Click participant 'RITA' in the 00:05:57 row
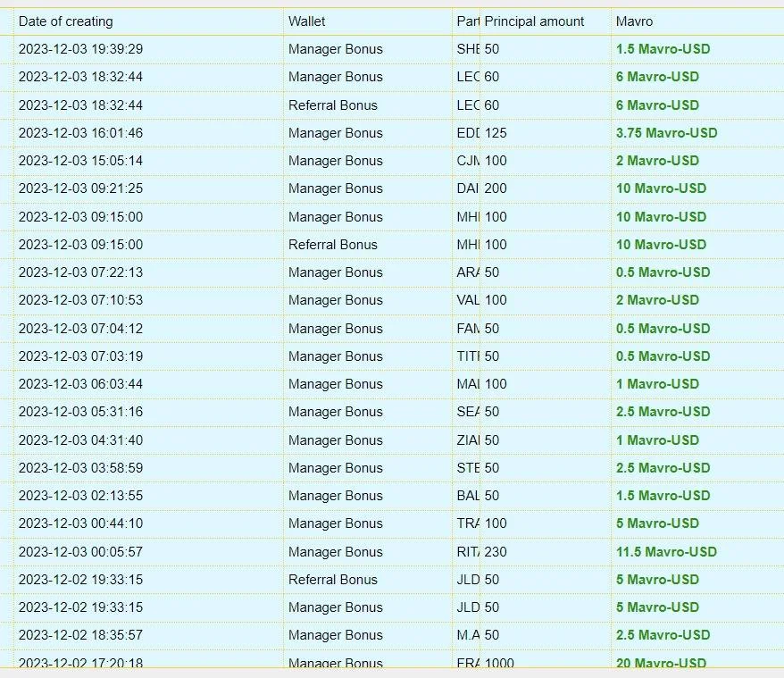This screenshot has width=784, height=678. [468, 551]
